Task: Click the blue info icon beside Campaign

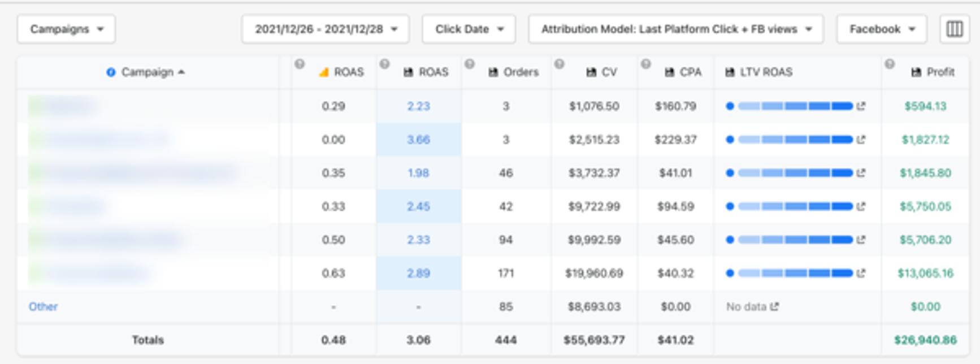Action: point(111,72)
